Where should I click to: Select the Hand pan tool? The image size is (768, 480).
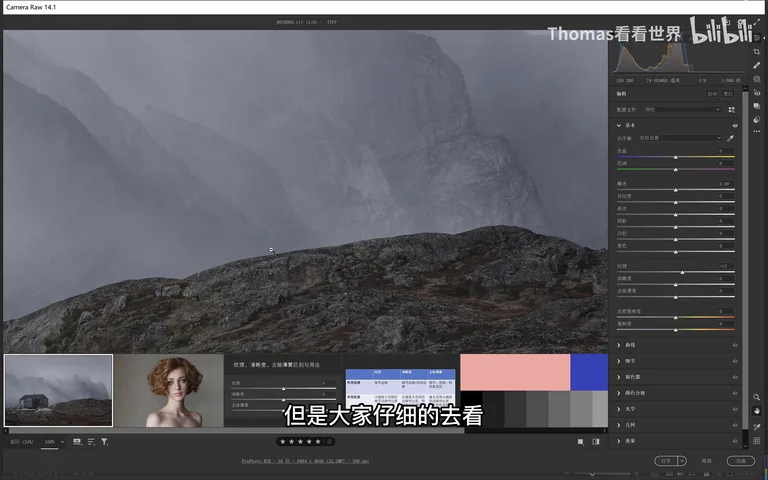pyautogui.click(x=757, y=411)
